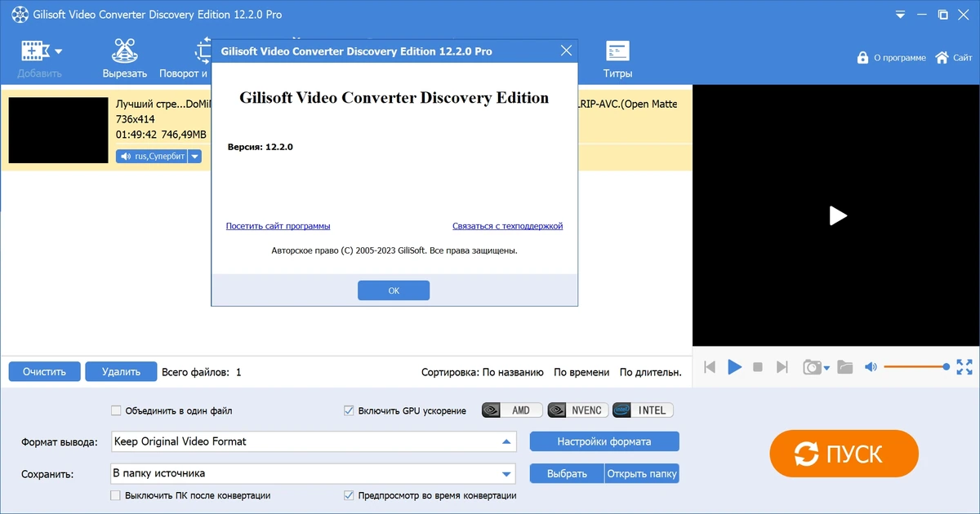This screenshot has height=514, width=980.
Task: Open О программе about option
Action: point(891,58)
